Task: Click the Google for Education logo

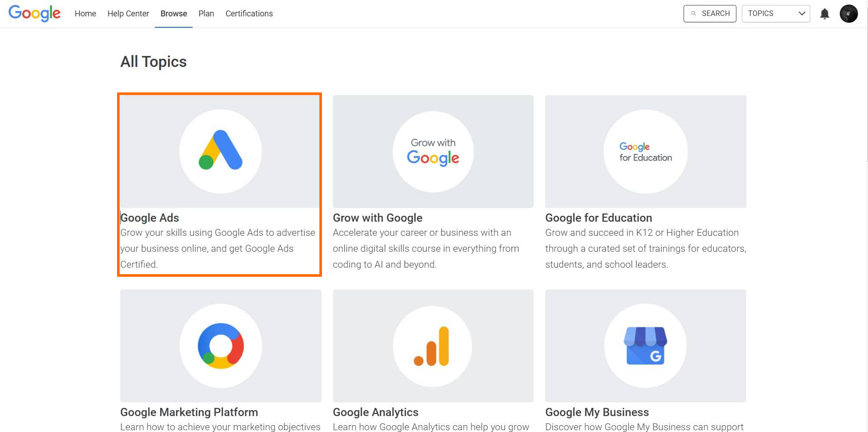Action: tap(645, 152)
